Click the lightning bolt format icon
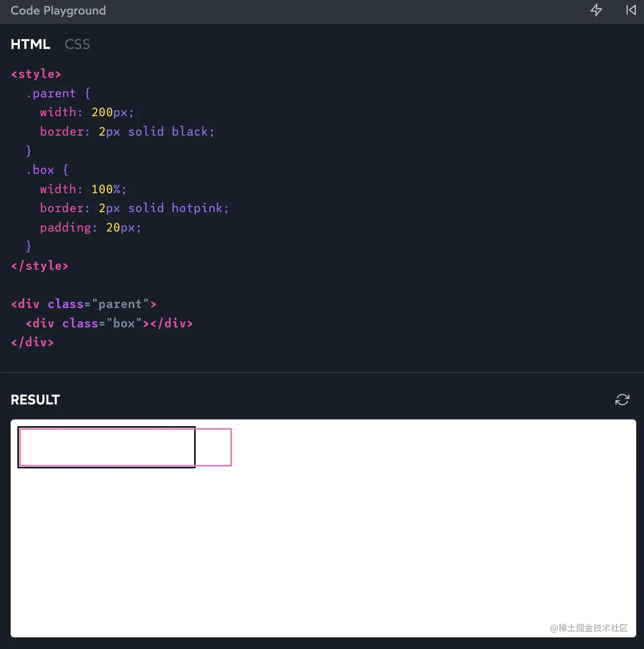644x649 pixels. click(596, 10)
